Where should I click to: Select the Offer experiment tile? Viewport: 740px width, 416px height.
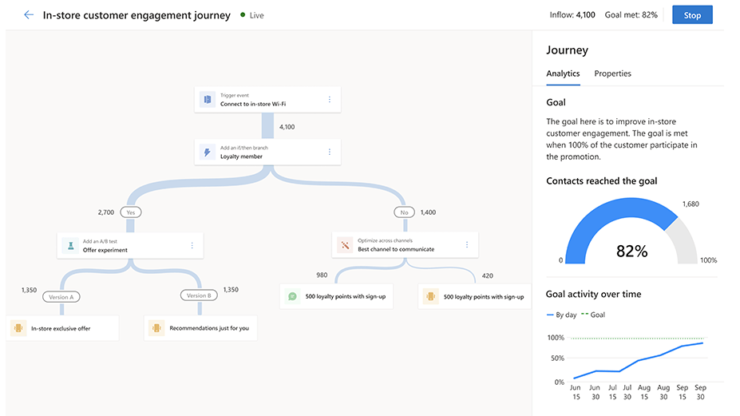coord(130,246)
